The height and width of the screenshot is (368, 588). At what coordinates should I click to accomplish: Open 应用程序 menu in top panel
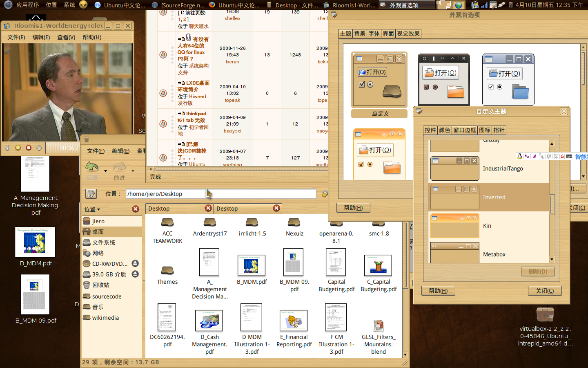pyautogui.click(x=28, y=5)
